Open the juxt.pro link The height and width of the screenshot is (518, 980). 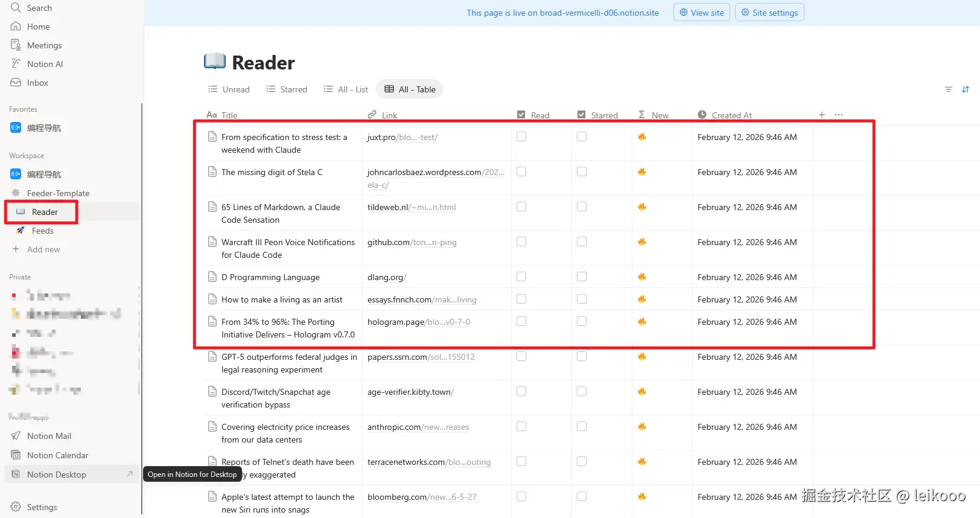pyautogui.click(x=402, y=137)
